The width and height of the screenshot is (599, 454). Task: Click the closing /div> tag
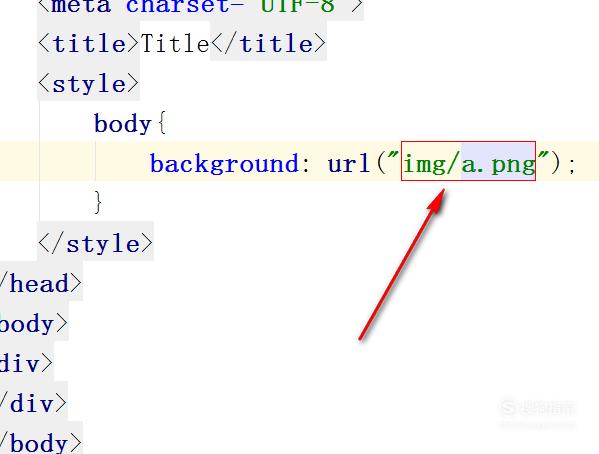coord(33,404)
